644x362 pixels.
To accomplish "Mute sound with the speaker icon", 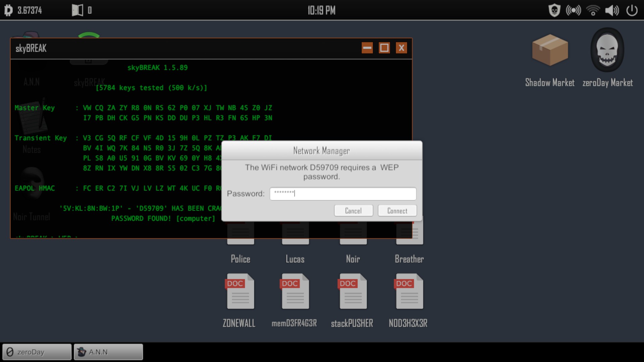I will (x=612, y=10).
